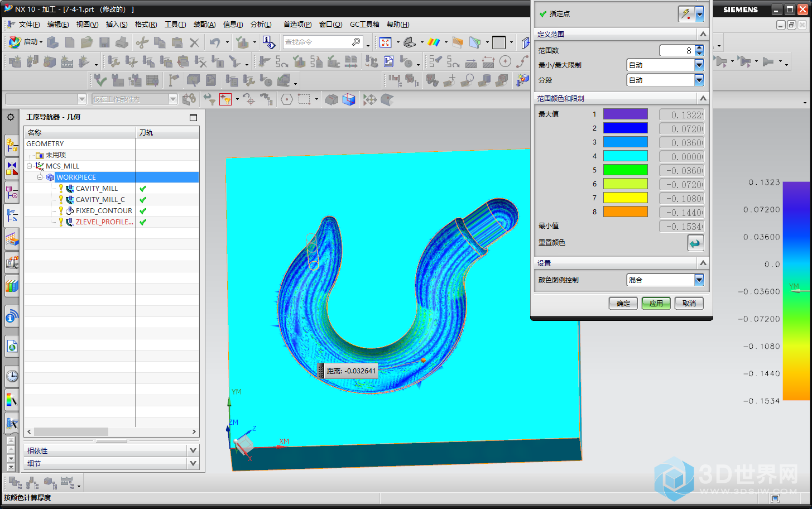Screen dimensions: 812x509
Task: Collapse the MCS_MILL tree node
Action: 30,166
